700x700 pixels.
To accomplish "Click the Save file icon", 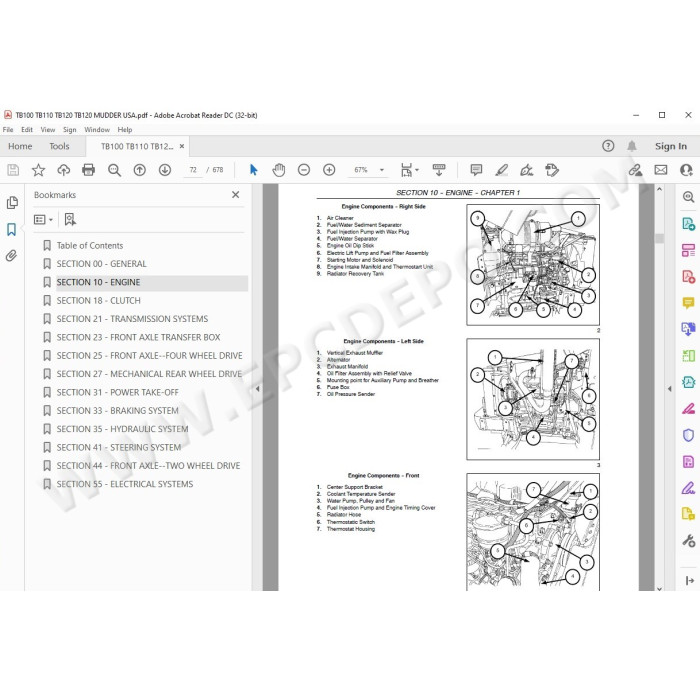I will pyautogui.click(x=13, y=170).
